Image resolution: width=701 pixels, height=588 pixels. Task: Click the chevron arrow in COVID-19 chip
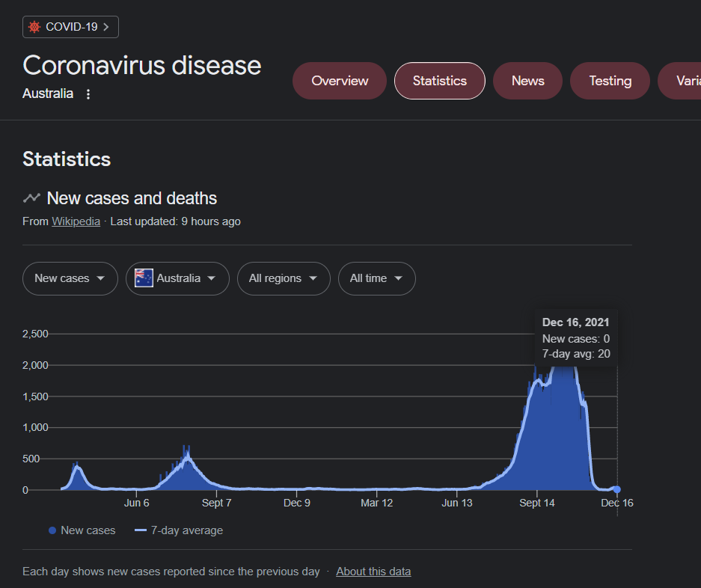pos(106,27)
